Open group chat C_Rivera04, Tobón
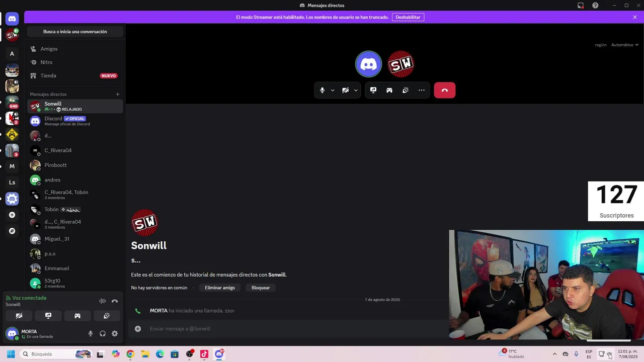The height and width of the screenshot is (362, 644). point(75,195)
